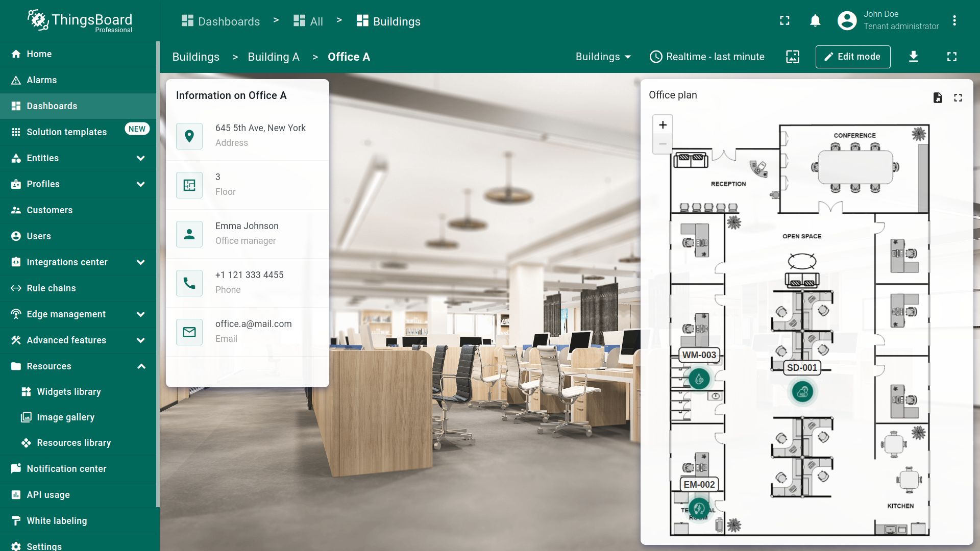Toggle the top bar fullscreen mode icon
980x551 pixels.
pos(785,21)
